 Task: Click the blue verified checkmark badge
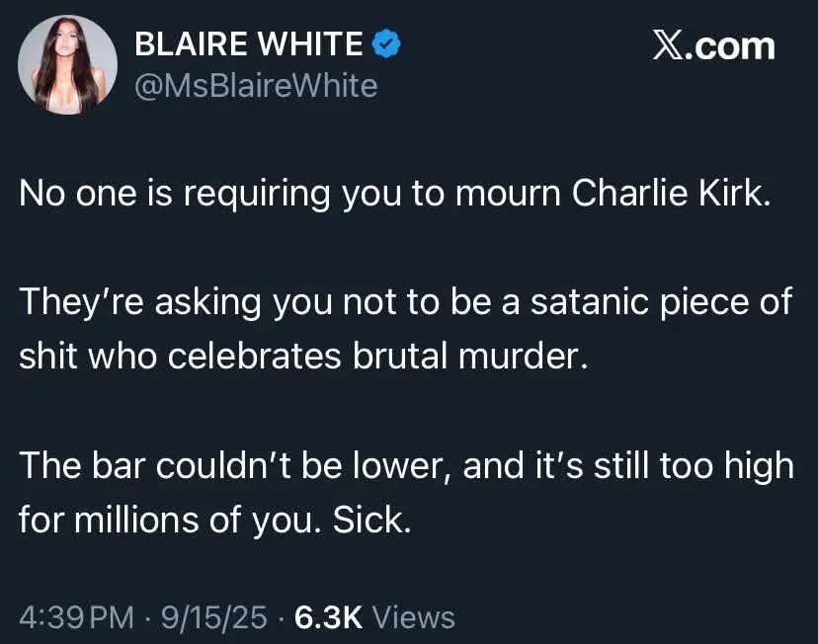(386, 43)
